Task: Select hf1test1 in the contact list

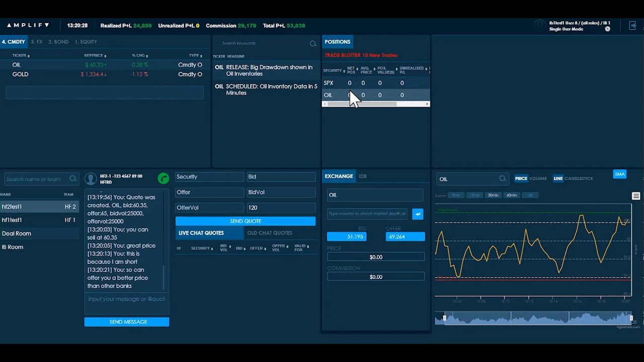Action: pyautogui.click(x=39, y=220)
